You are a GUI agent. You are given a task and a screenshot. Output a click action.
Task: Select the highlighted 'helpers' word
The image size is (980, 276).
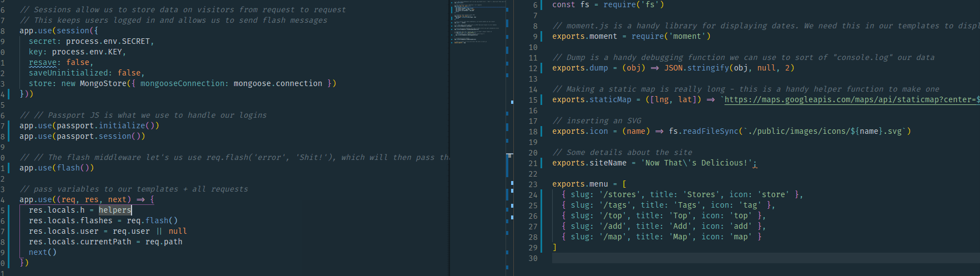click(x=115, y=210)
